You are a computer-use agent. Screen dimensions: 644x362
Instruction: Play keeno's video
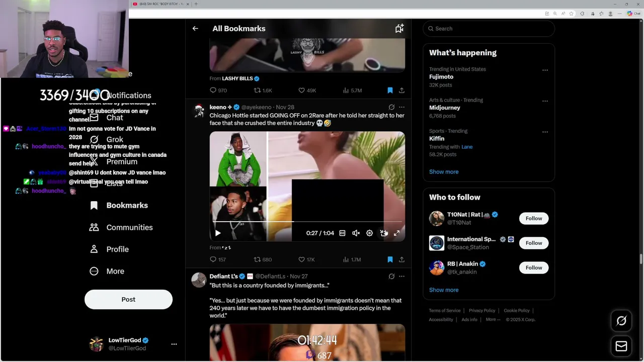coord(218,233)
